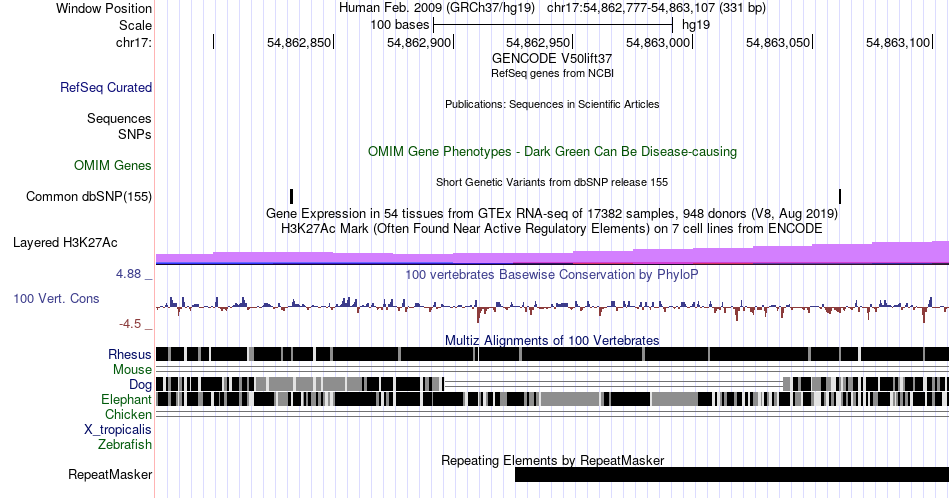Click the Elephant alignment block bar

coord(552,399)
